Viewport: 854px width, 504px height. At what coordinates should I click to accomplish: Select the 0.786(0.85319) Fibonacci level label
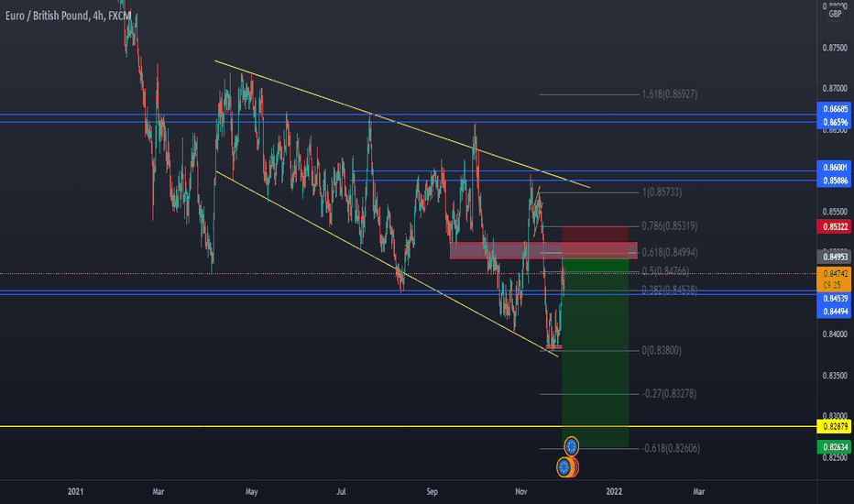[x=670, y=225]
